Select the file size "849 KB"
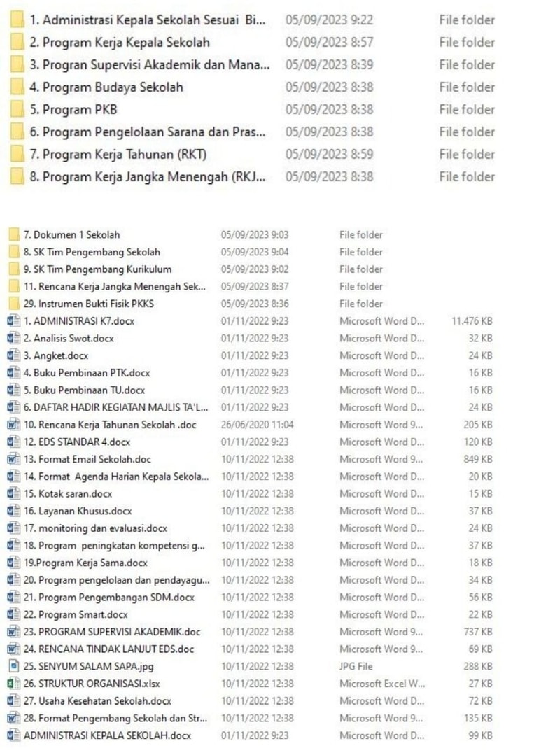This screenshot has height=755, width=560. [478, 459]
